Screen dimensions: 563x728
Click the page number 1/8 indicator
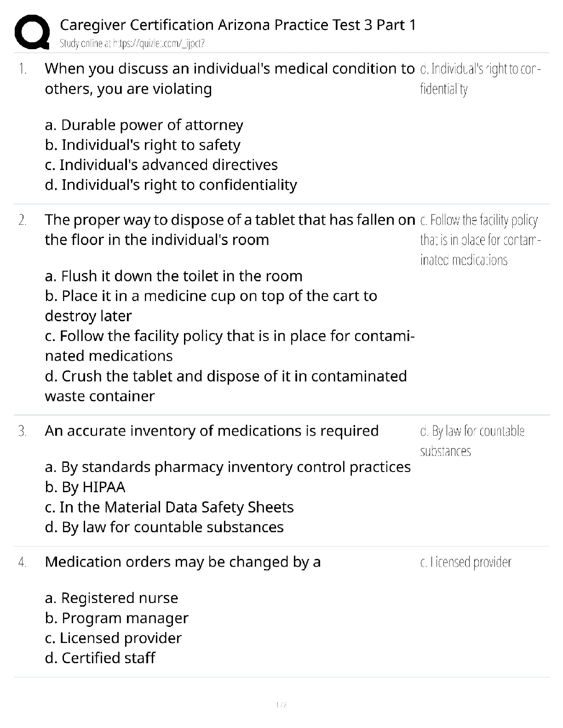[281, 705]
